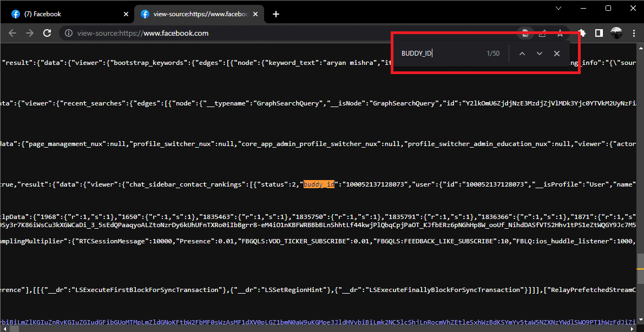Click the 100052137128073 value after buddy_id
The height and width of the screenshot is (332, 644).
[x=374, y=185]
